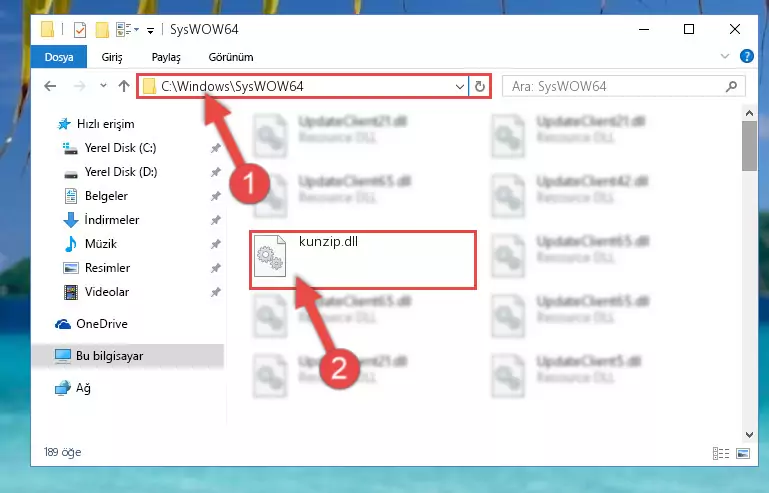Go forward using the right arrow
This screenshot has height=493, width=769.
click(79, 86)
